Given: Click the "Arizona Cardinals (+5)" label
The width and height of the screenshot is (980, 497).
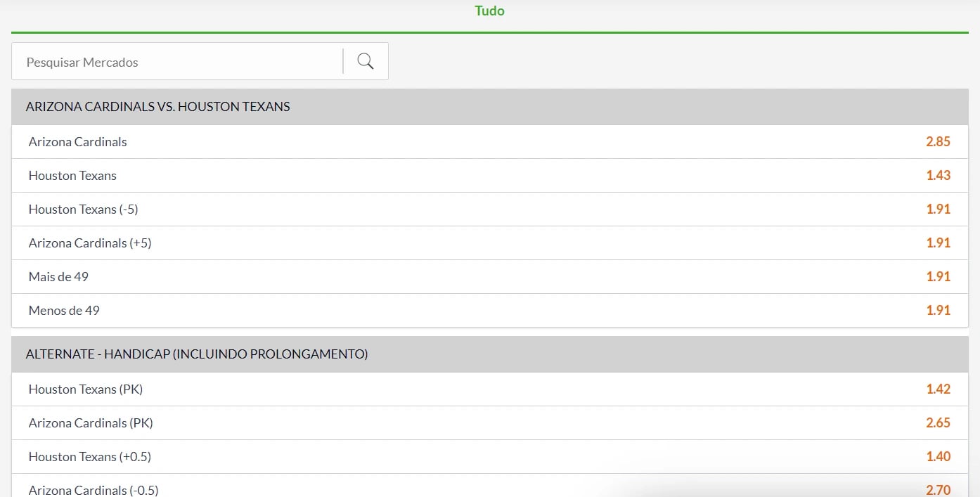Looking at the screenshot, I should (90, 243).
